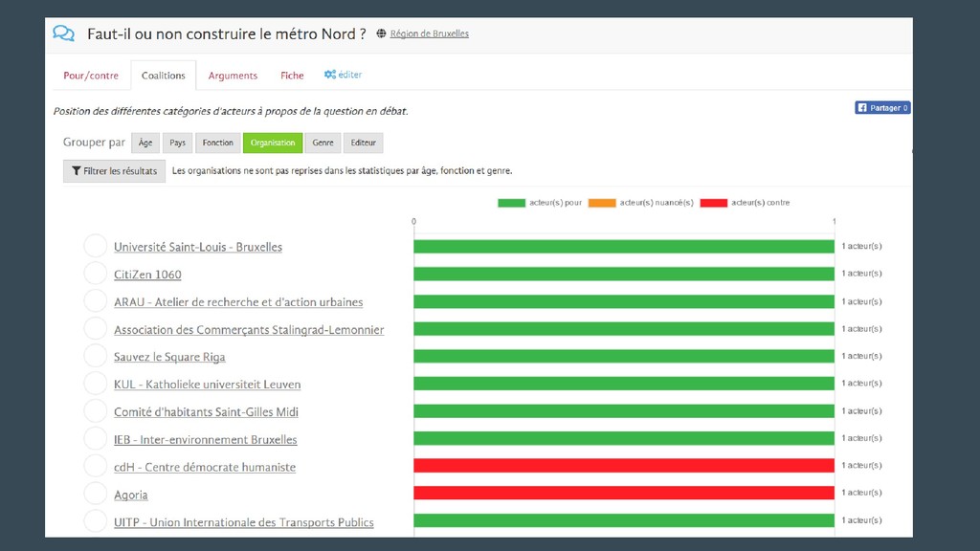Screen dimensions: 980x551
Task: Click avatar circle next to IEB
Action: coord(95,438)
